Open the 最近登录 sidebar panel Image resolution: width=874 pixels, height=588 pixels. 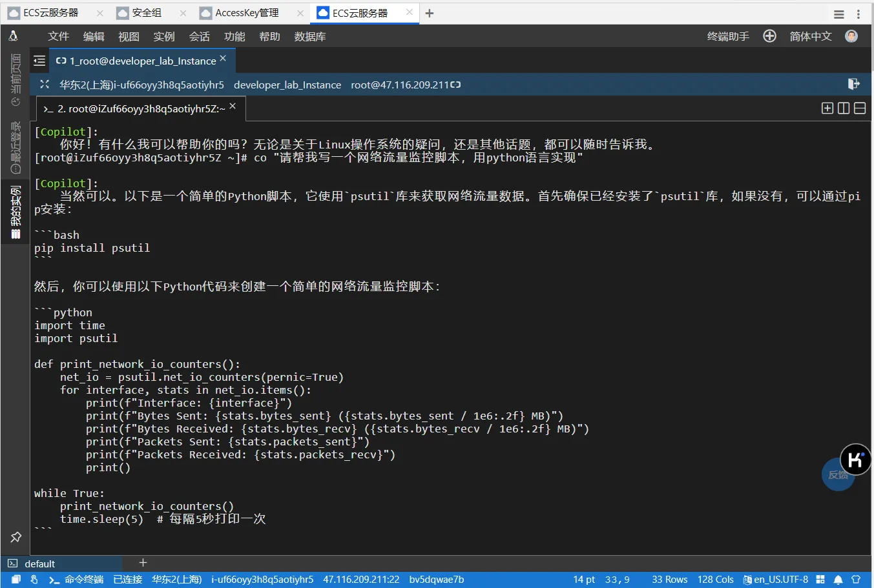(16, 147)
